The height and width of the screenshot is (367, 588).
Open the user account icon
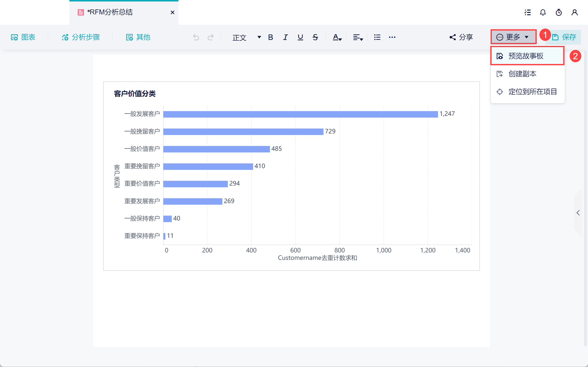574,12
